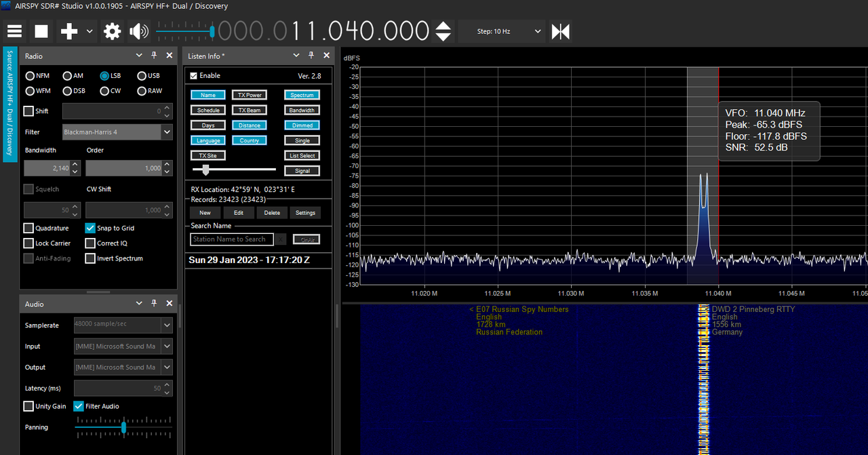Open the hamburger main menu
This screenshot has width=868, height=455.
coord(14,31)
